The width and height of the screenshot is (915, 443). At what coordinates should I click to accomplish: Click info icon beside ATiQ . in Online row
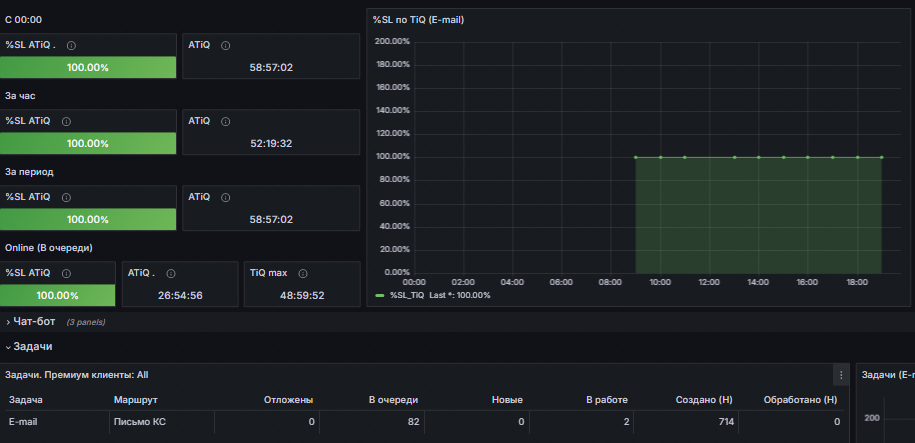(x=170, y=273)
